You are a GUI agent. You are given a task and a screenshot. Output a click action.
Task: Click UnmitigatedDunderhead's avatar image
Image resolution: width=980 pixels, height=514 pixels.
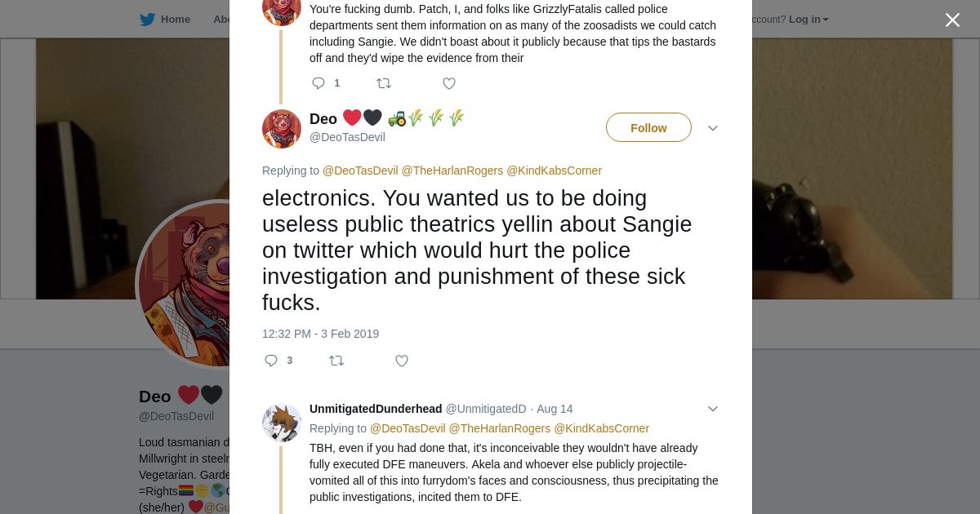pos(282,422)
